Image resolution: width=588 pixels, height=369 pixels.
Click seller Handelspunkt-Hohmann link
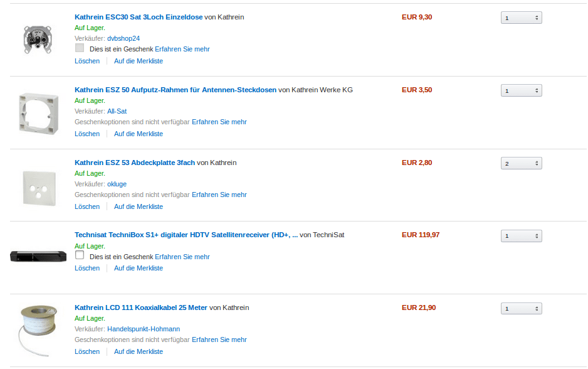point(144,329)
